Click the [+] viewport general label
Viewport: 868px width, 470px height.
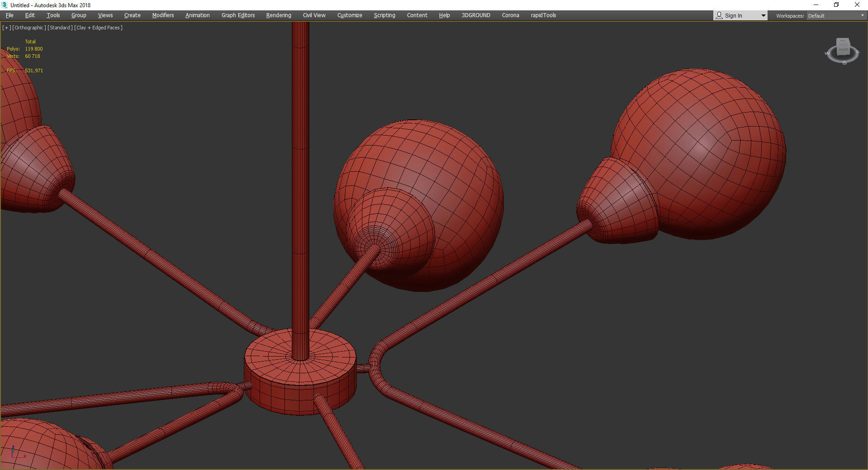[x=7, y=28]
